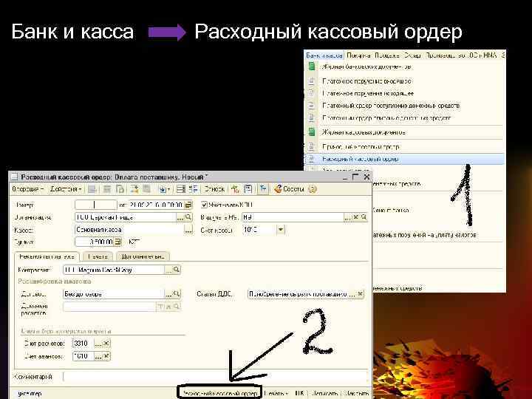The width and height of the screenshot is (532, 399).
Task: Click into the Комментарий field
Action: click(215, 377)
